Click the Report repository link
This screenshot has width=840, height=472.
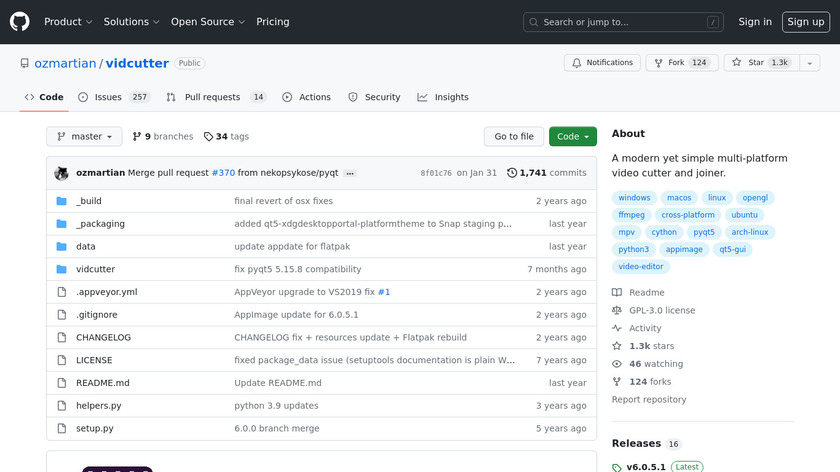[x=649, y=400]
